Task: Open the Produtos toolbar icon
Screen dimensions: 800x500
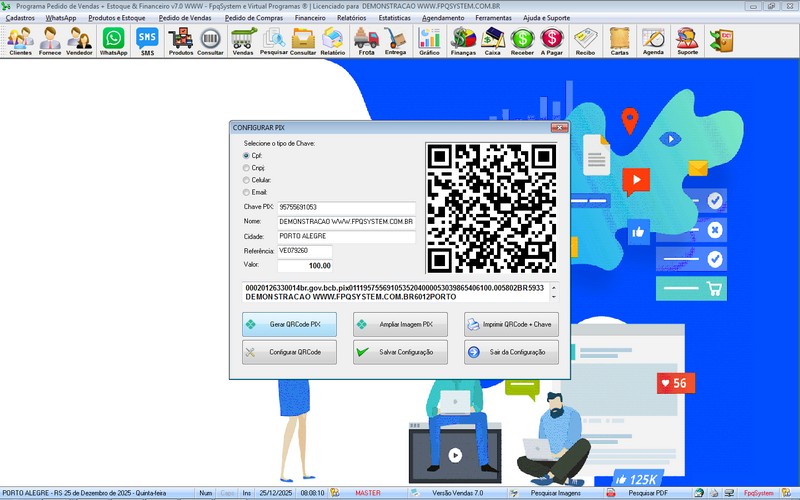Action: click(181, 41)
